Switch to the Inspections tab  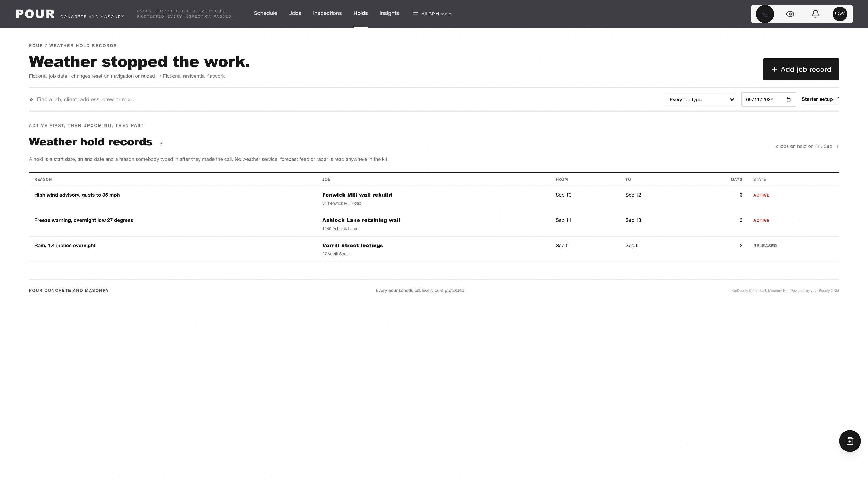click(x=327, y=13)
